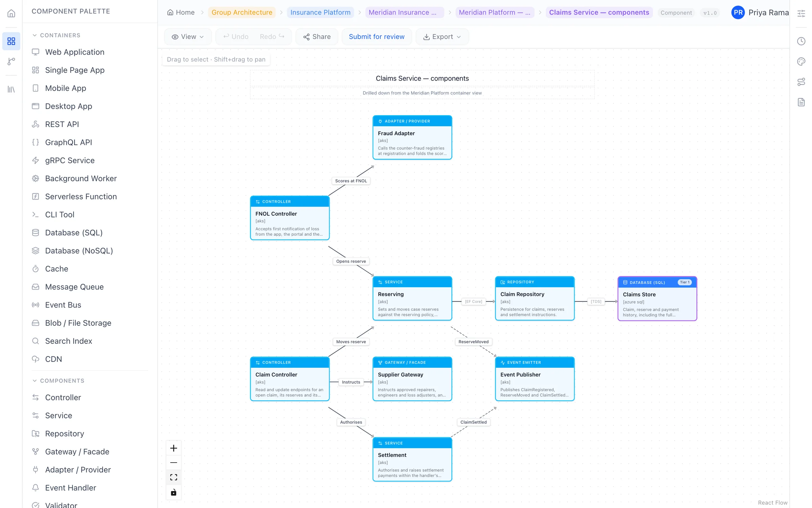Pick Event Bus from the palette
The width and height of the screenshot is (812, 508).
(x=90, y=305)
